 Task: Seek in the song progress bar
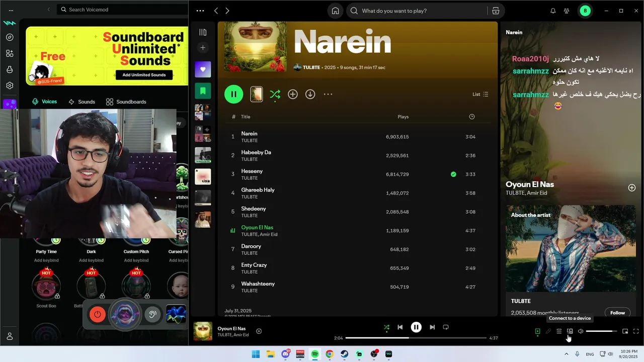tap(416, 338)
